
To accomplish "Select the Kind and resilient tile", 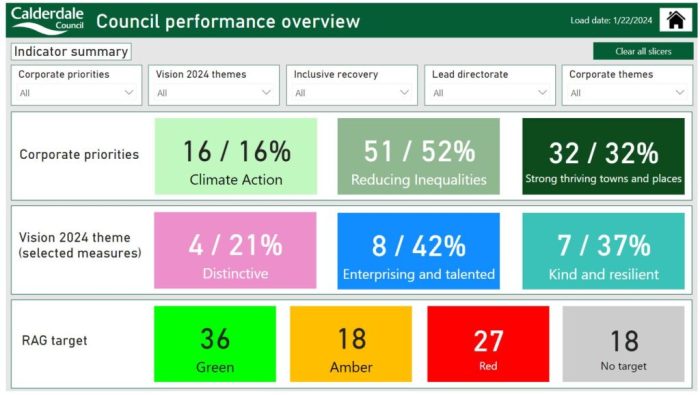I will click(x=603, y=250).
